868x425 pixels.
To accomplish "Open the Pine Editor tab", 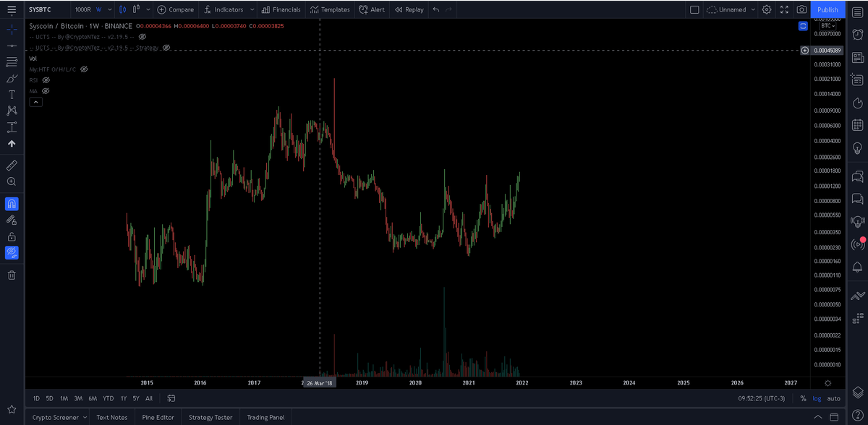I will (158, 417).
